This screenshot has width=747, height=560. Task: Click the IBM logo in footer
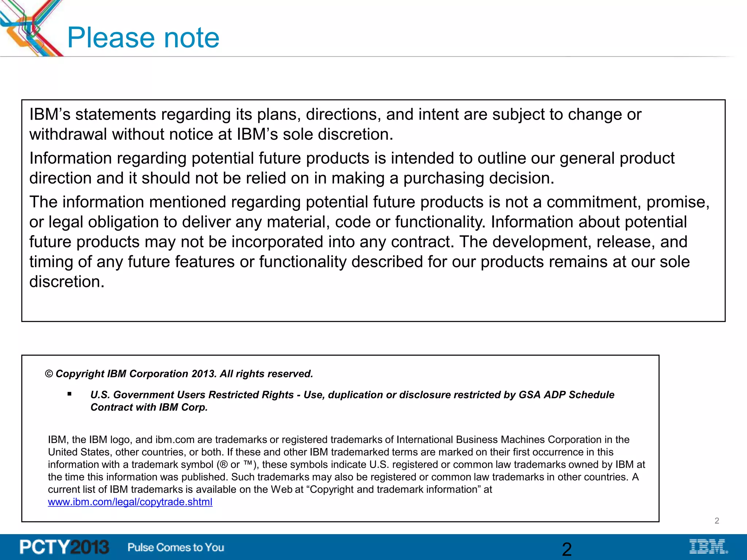click(709, 547)
